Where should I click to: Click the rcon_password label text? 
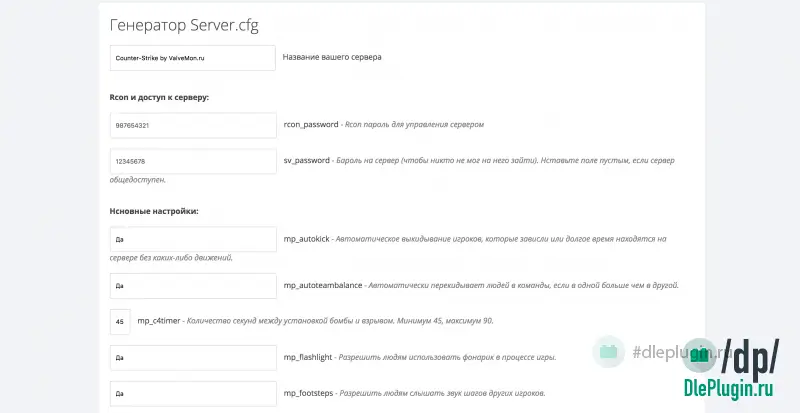(x=311, y=125)
